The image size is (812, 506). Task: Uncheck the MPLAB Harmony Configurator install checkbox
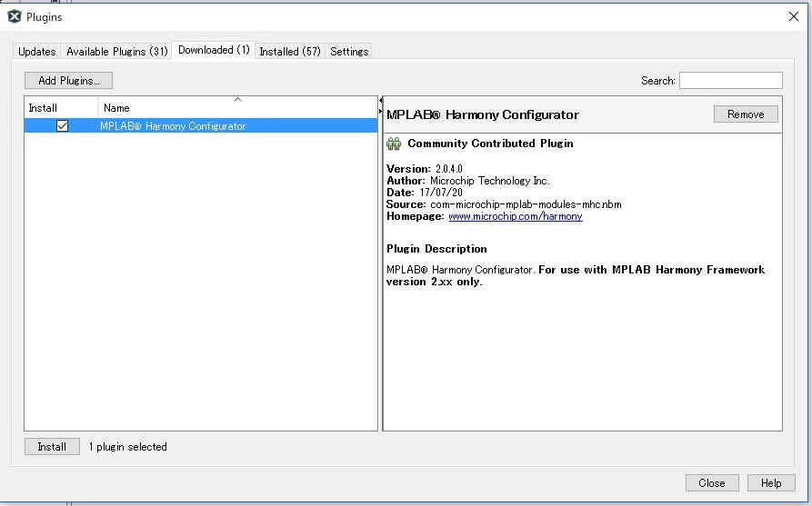[x=62, y=125]
